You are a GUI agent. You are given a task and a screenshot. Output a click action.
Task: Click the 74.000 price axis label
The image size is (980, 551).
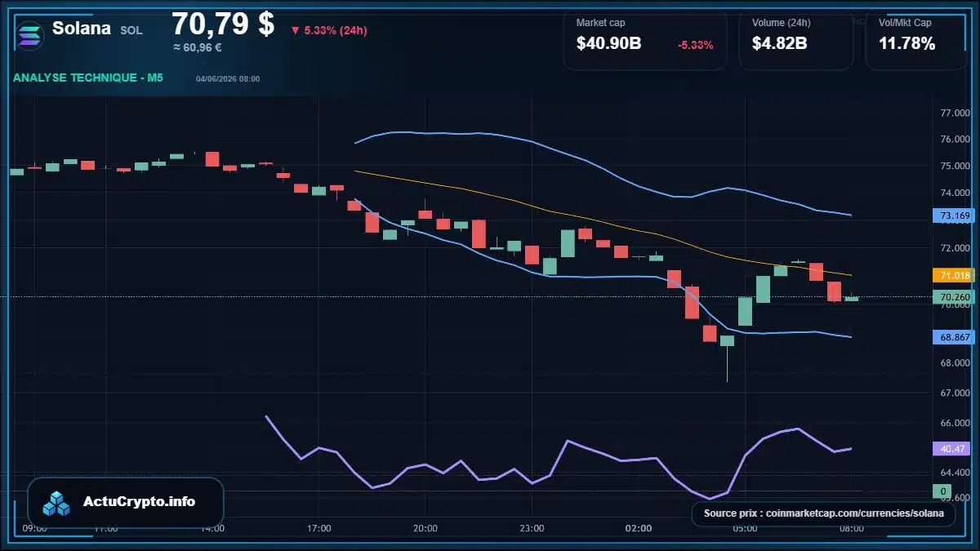click(954, 193)
